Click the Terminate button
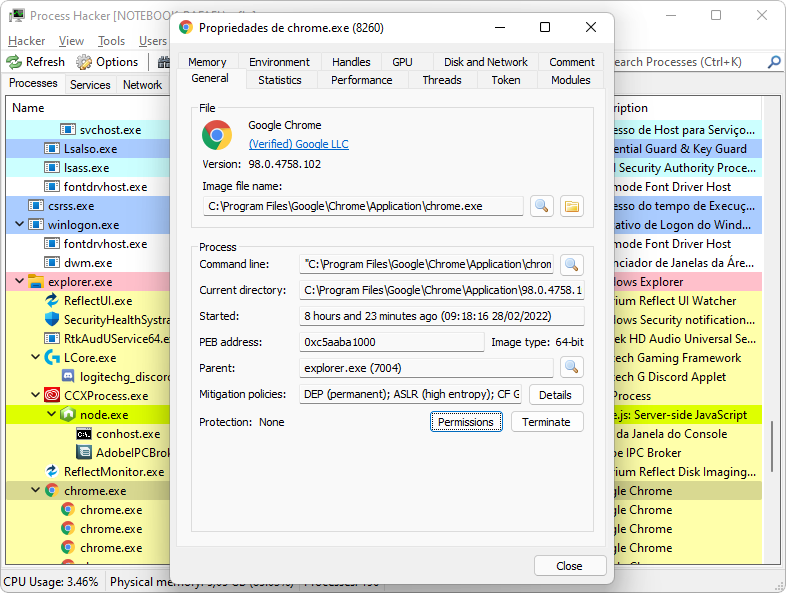786x593 pixels. [x=546, y=422]
